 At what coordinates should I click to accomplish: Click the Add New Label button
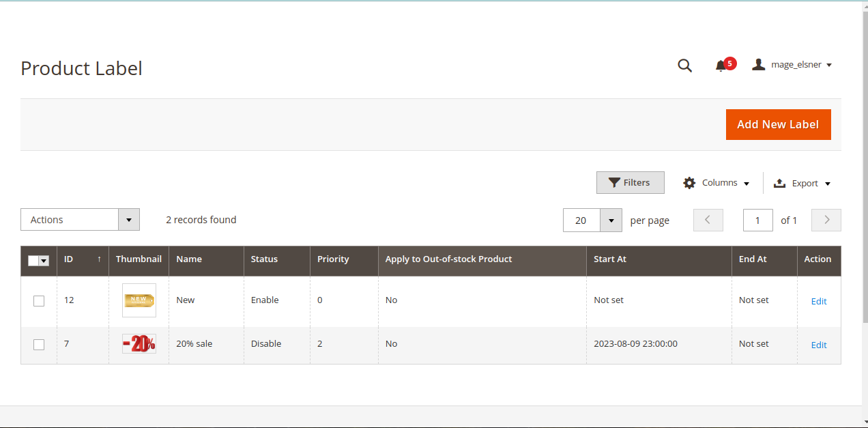point(778,124)
